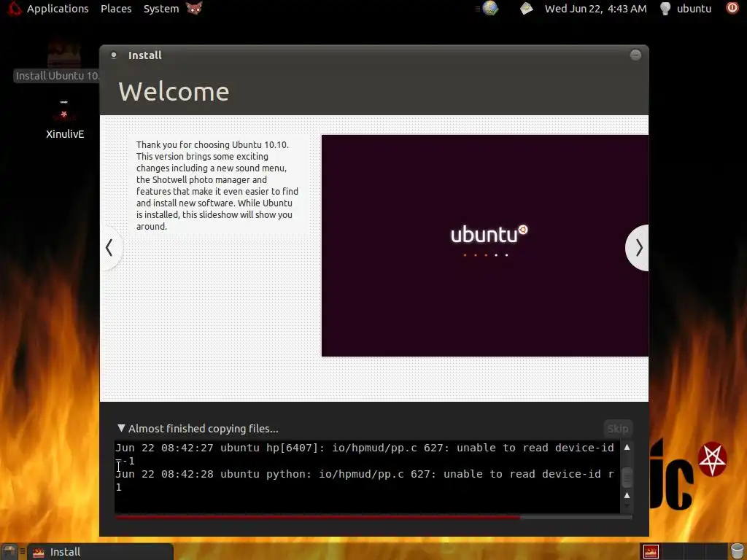
Task: Click the date and time display
Action: click(595, 9)
